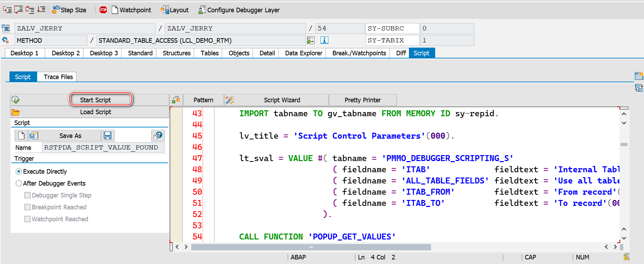644x264 pixels.
Task: Create a new Watchpoint
Action: point(131,10)
